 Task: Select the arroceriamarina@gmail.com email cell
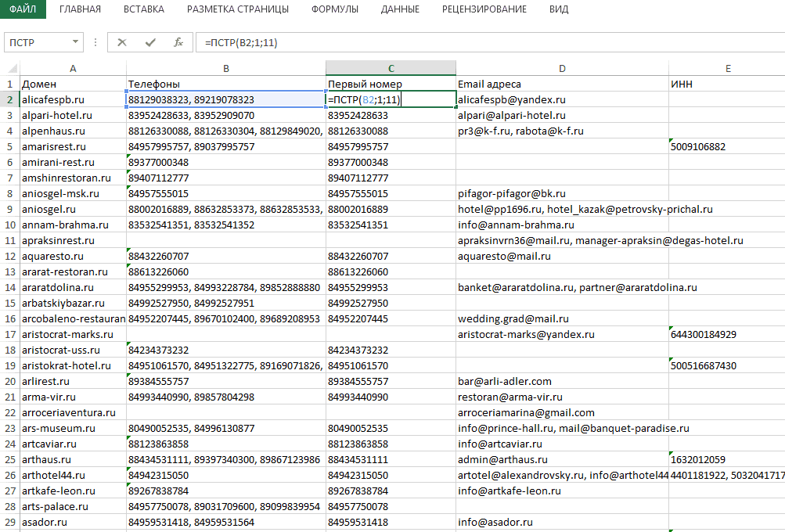[562, 412]
